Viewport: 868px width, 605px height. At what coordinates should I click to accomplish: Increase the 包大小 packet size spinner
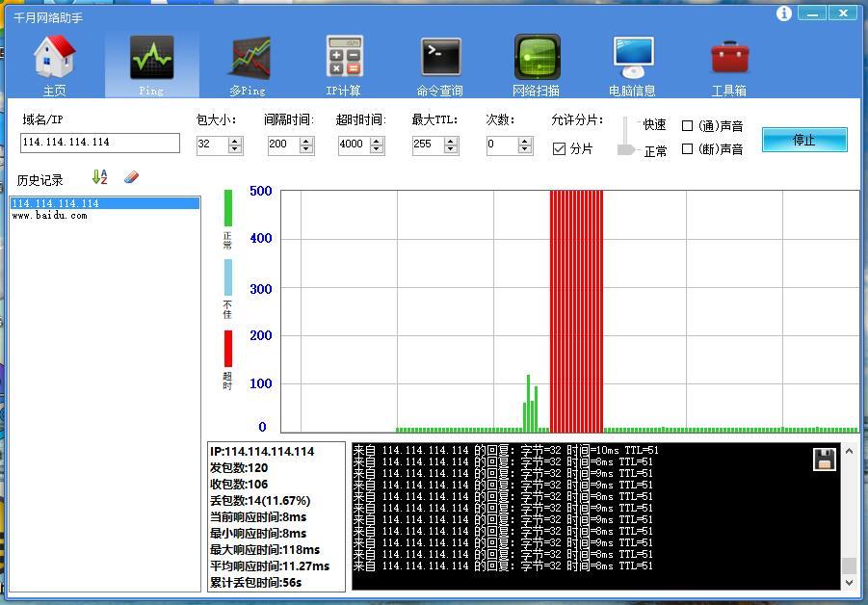[235, 140]
